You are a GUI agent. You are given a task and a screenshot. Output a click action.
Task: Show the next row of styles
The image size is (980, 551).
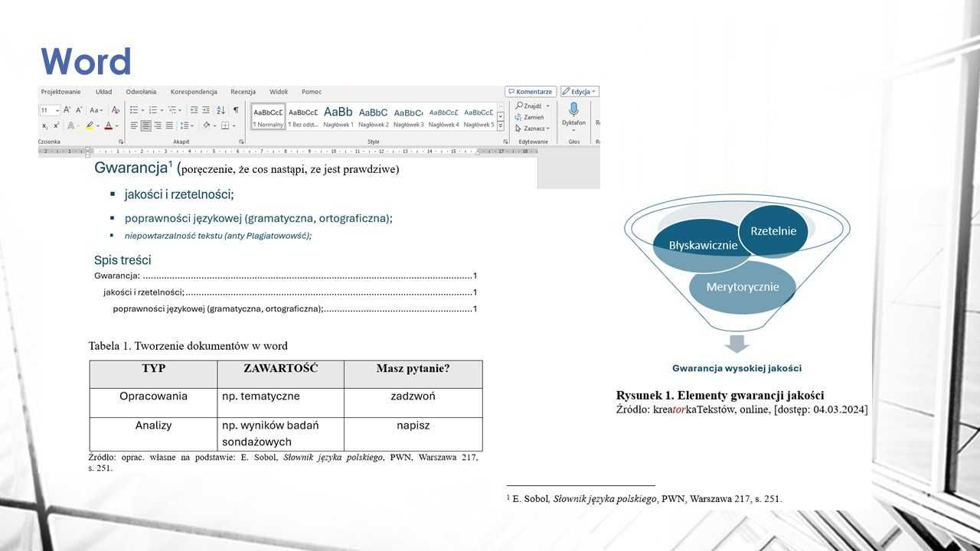coord(501,117)
